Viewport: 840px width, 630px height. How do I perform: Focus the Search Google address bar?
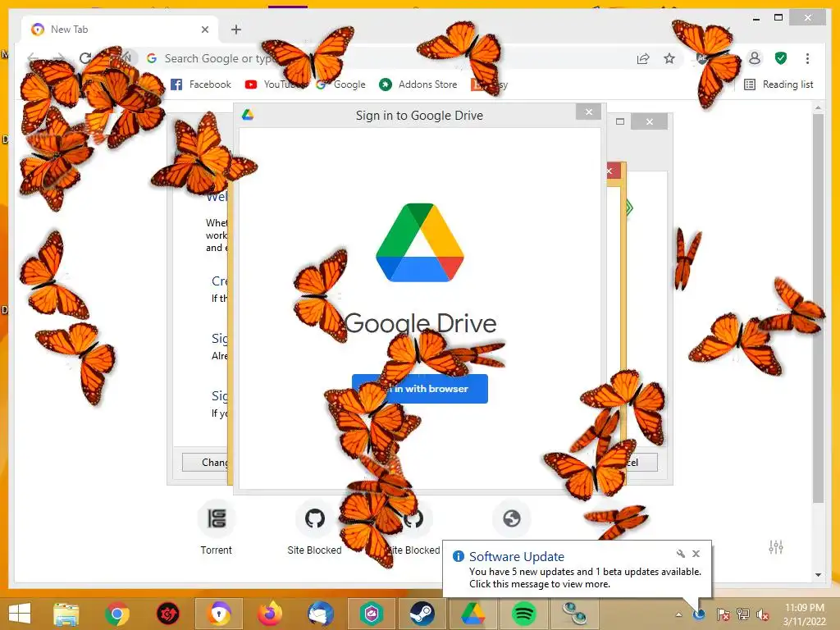[386, 58]
